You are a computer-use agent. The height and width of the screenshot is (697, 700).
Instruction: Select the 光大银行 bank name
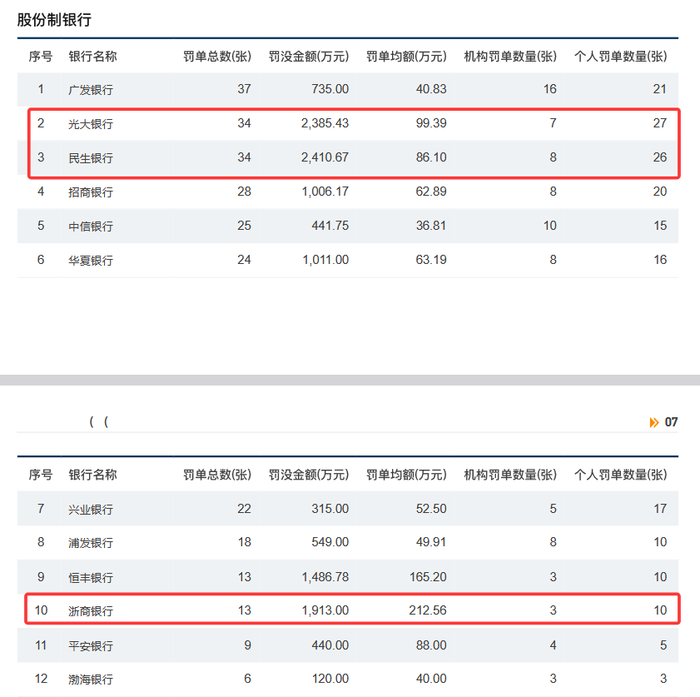(x=91, y=124)
